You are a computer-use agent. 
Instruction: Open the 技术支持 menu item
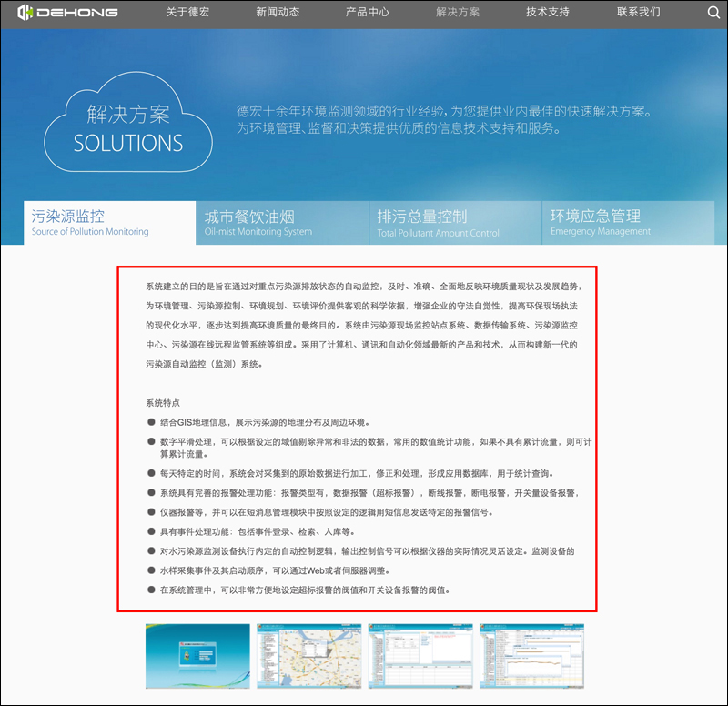(548, 13)
